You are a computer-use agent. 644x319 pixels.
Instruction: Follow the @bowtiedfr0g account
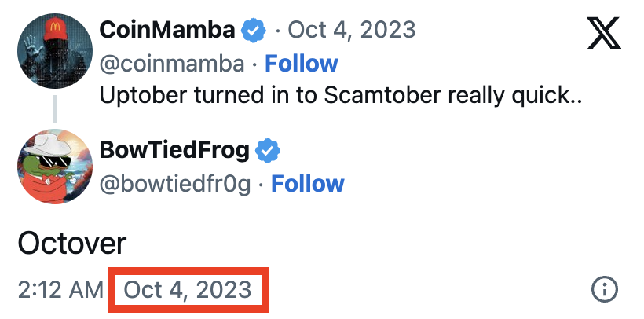307,184
